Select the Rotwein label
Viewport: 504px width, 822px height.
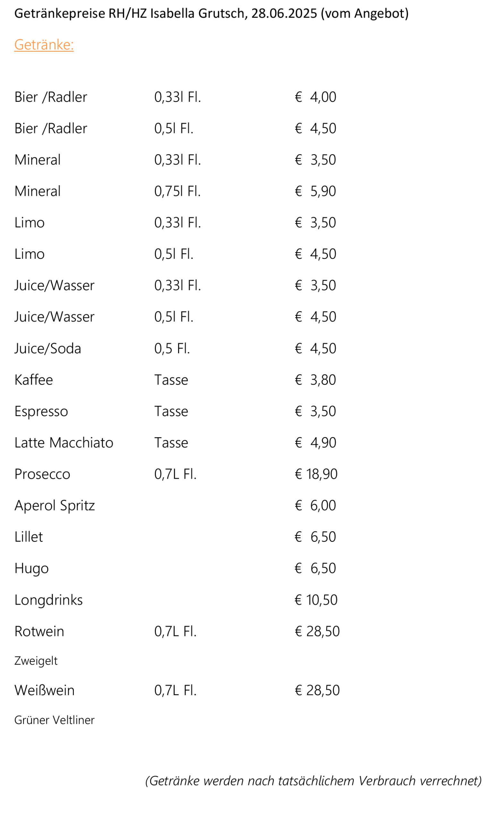39,632
